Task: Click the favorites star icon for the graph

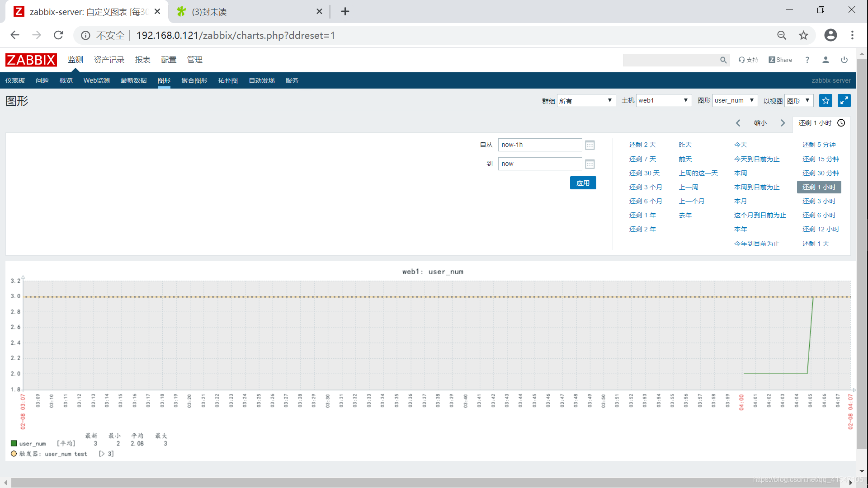Action: pos(826,101)
